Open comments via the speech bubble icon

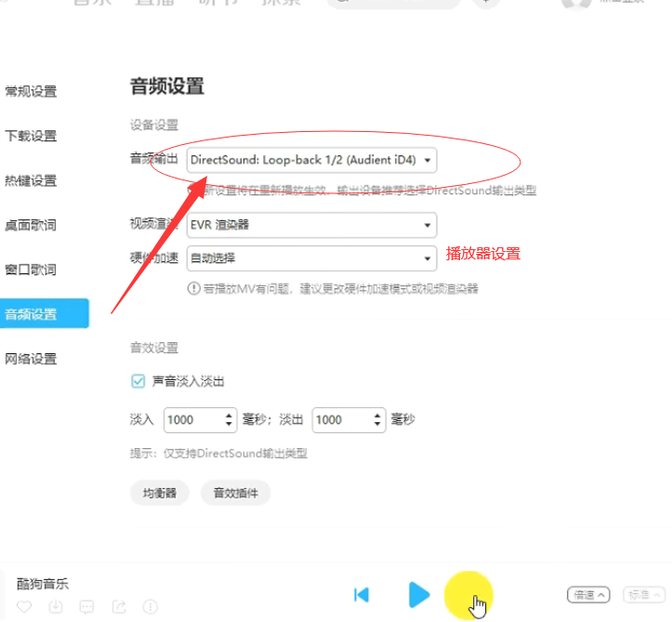(x=87, y=606)
